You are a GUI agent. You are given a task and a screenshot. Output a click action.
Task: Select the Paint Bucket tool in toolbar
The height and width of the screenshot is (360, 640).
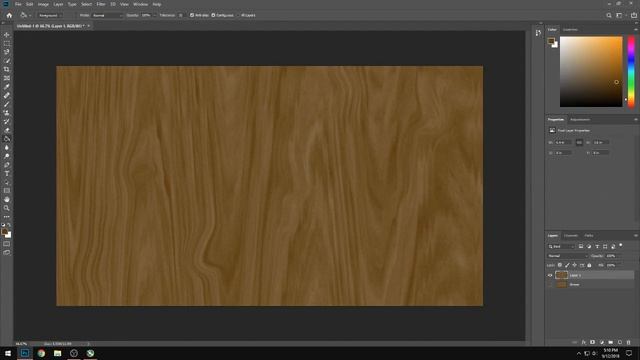tap(7, 139)
